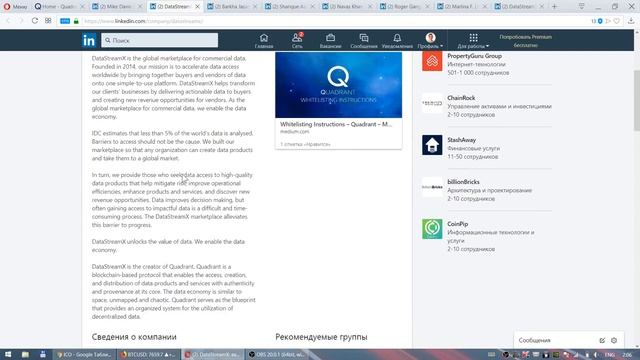Focus the LinkedIn search (Поиск) field
Viewport: 640px width, 360px height.
coord(160,40)
